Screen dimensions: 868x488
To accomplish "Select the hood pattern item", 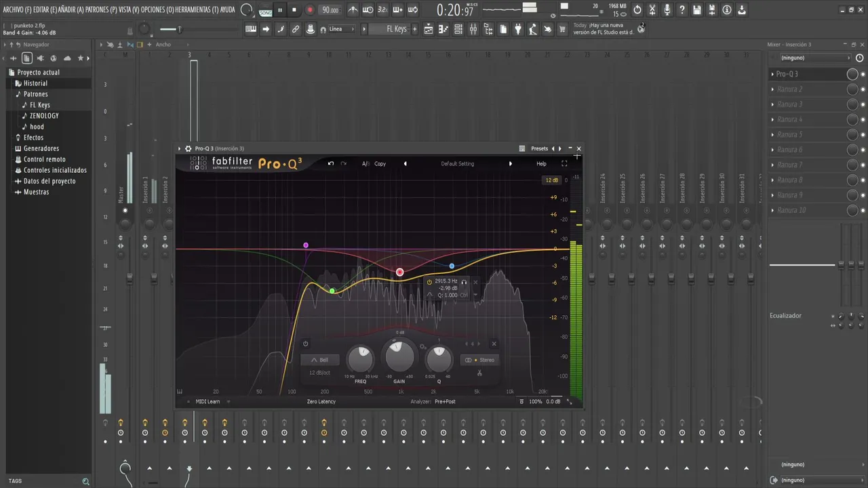I will (37, 127).
